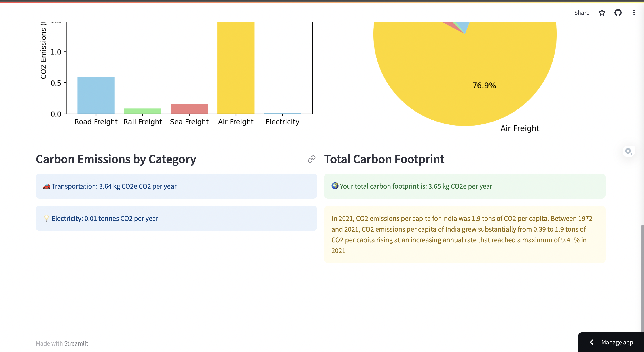The image size is (644, 352).
Task: Open the Streamlit footer link
Action: coord(76,343)
